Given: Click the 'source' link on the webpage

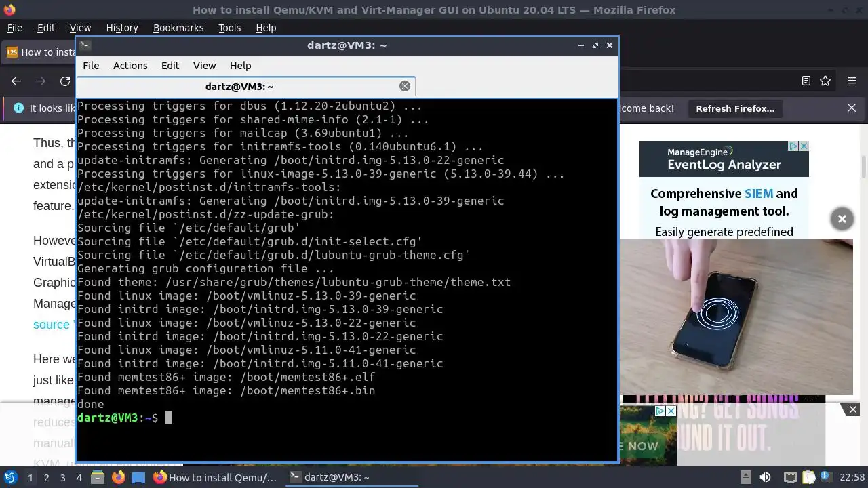Looking at the screenshot, I should coord(52,325).
